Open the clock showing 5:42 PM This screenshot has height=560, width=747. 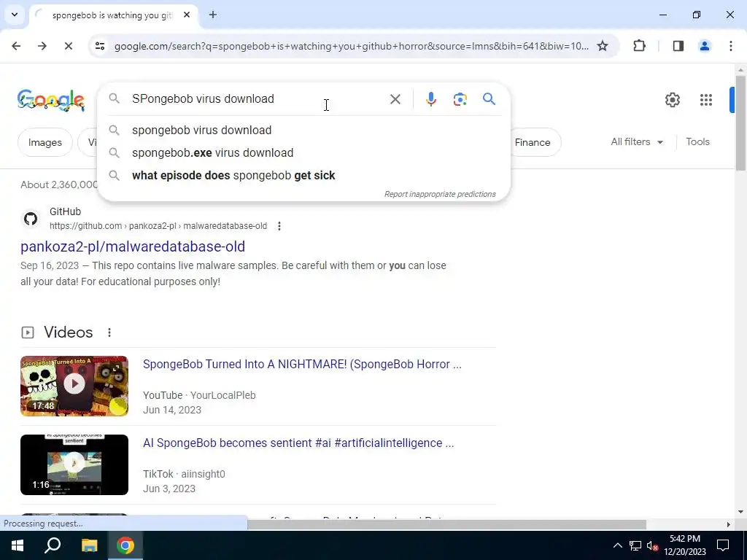coord(684,545)
